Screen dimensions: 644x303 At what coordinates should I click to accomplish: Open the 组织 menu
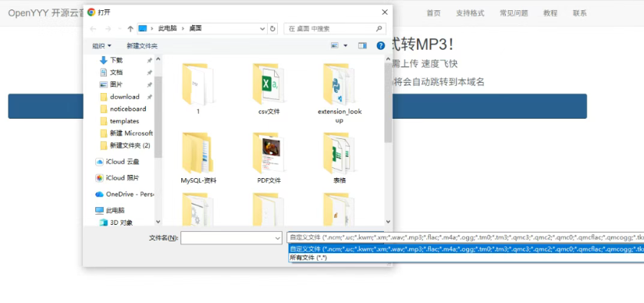pyautogui.click(x=101, y=46)
